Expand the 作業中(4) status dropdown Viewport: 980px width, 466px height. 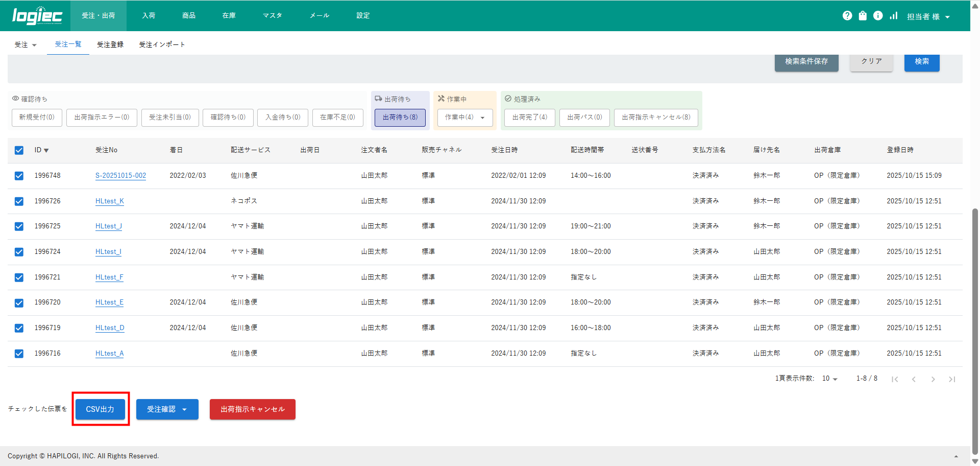coord(464,118)
